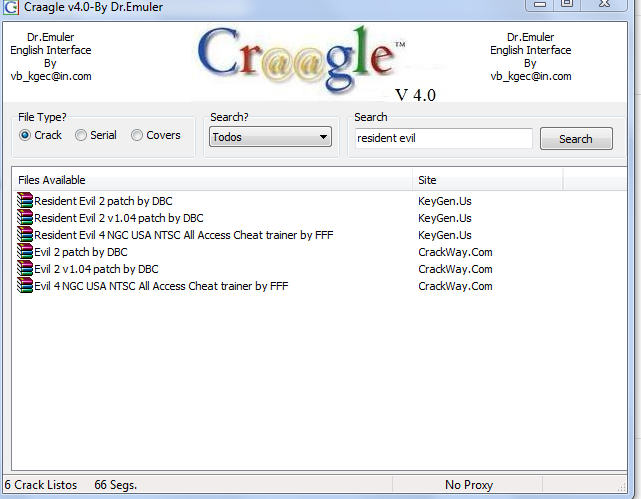641x499 pixels.
Task: Click the 66 Segs. status text
Action: click(x=115, y=485)
